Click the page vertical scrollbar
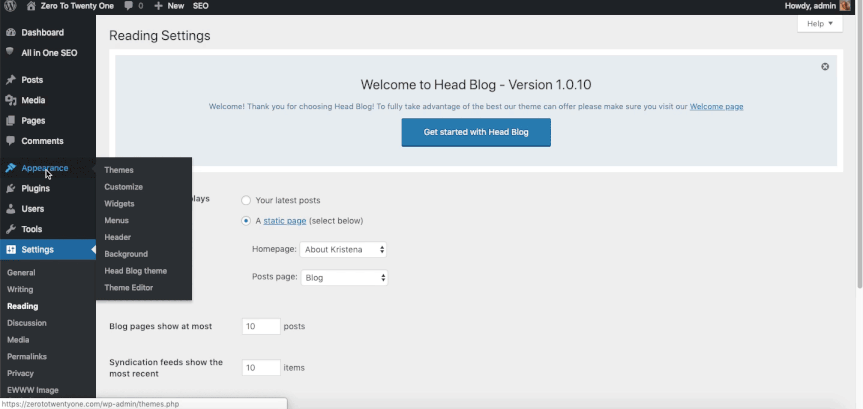 click(859, 149)
